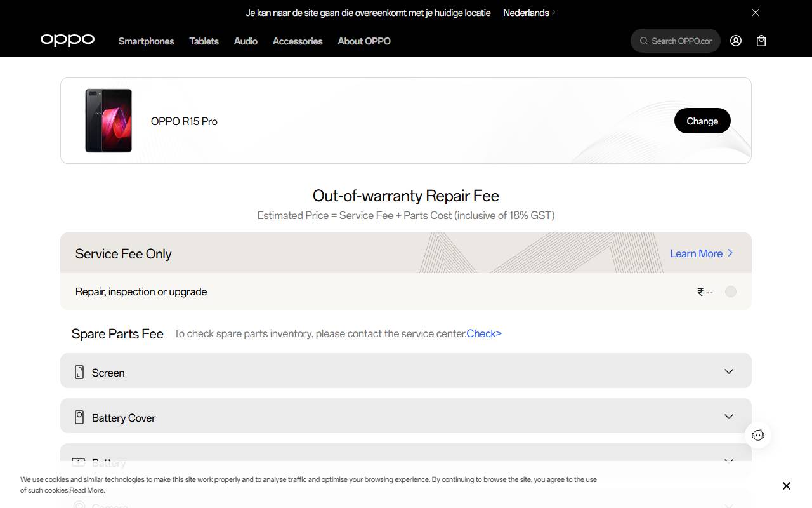Select the repair service fee radio button
This screenshot has height=508, width=812.
pos(730,291)
